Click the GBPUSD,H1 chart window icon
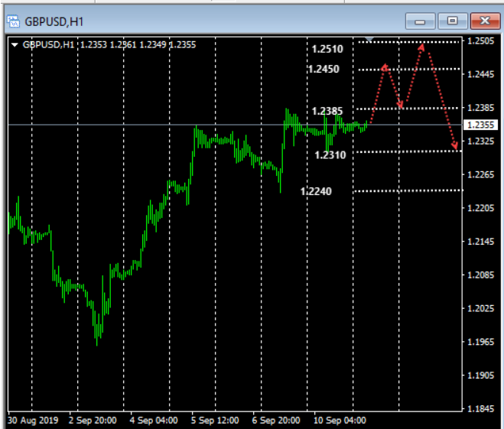Screen dimensions: 504x429 [x=13, y=21]
